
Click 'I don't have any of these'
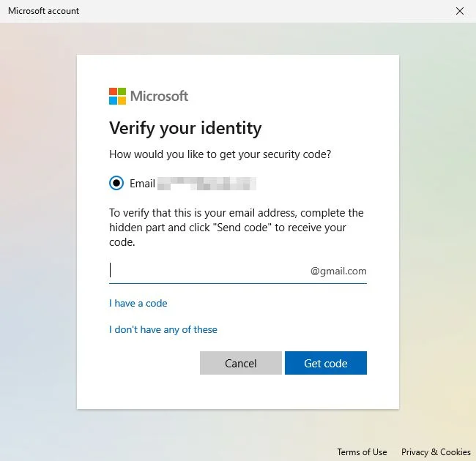click(163, 330)
